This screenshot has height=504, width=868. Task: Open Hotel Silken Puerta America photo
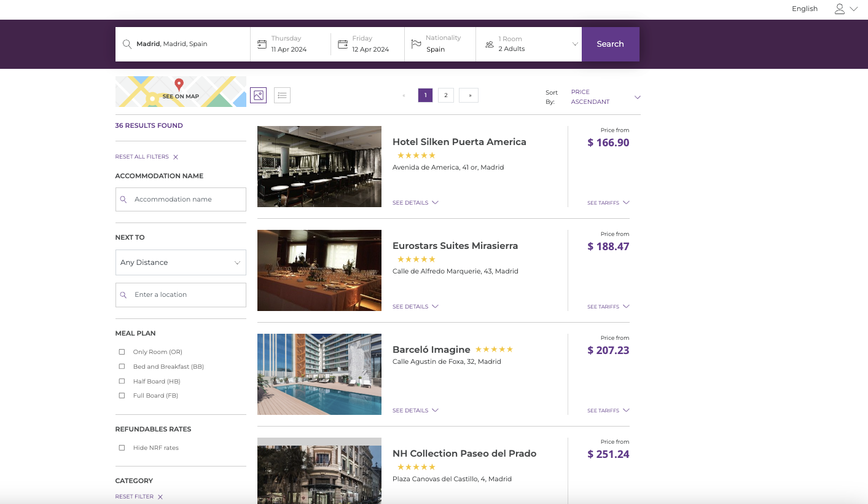[319, 167]
